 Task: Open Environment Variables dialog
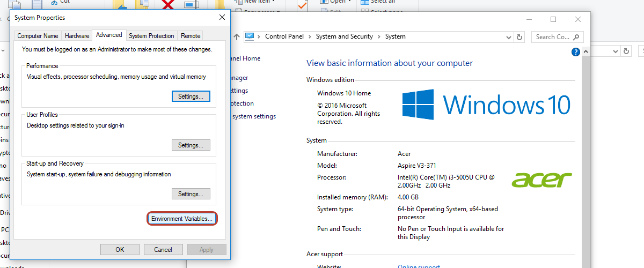pyautogui.click(x=182, y=219)
